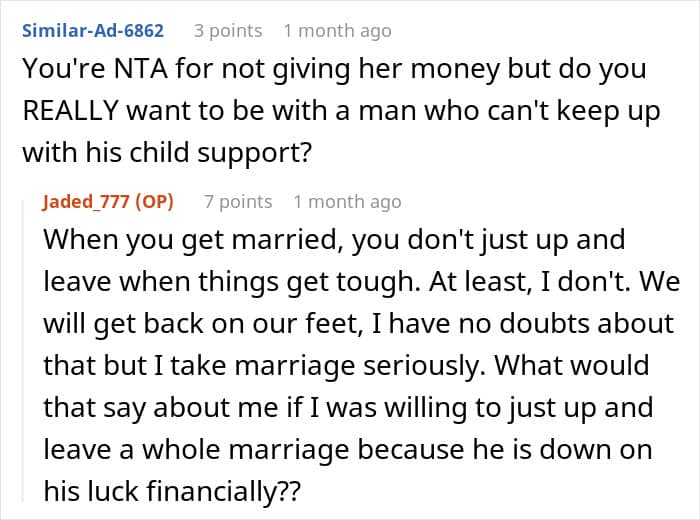Click the text "What would" in the reply
This screenshot has width=700, height=520.
coord(594,365)
